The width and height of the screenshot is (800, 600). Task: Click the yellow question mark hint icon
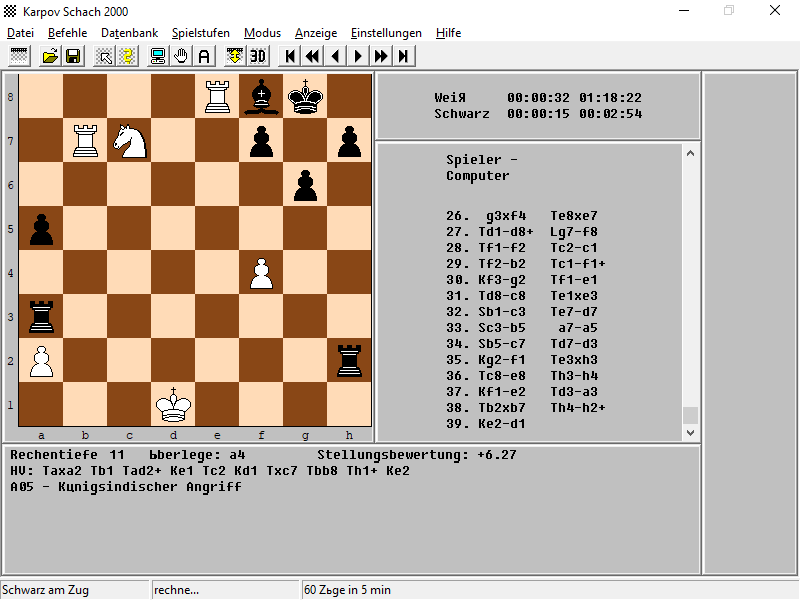pyautogui.click(x=128, y=56)
